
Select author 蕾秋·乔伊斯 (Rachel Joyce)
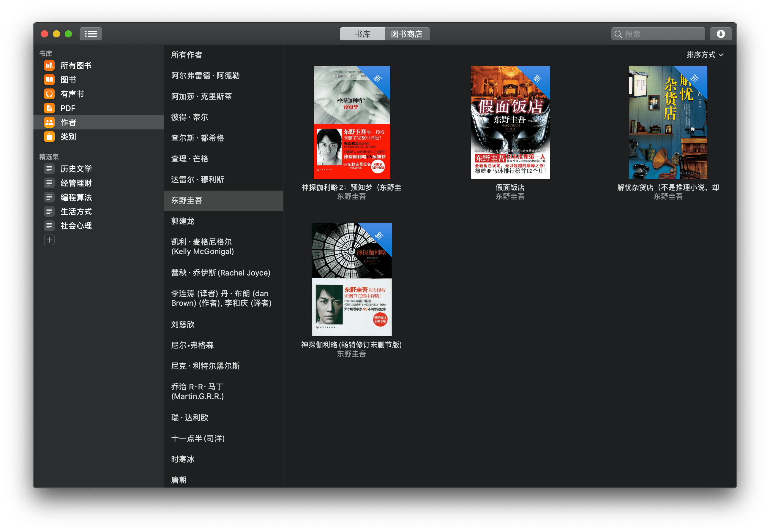tap(223, 273)
